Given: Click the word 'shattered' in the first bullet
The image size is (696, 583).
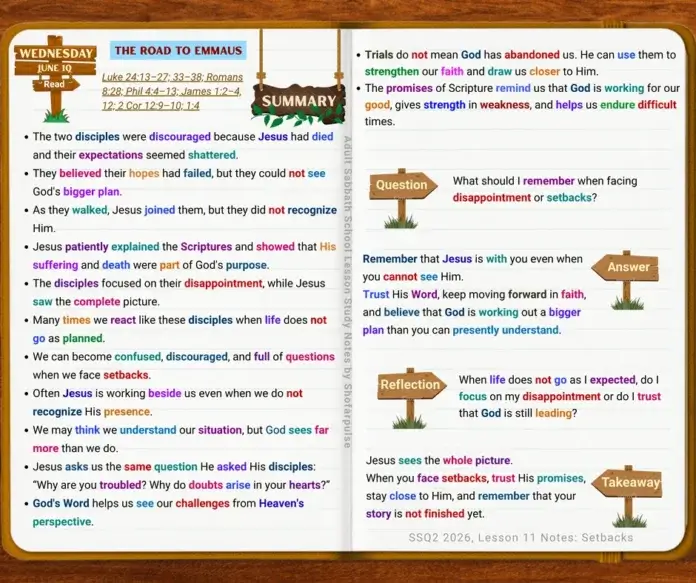Looking at the screenshot, I should (213, 155).
